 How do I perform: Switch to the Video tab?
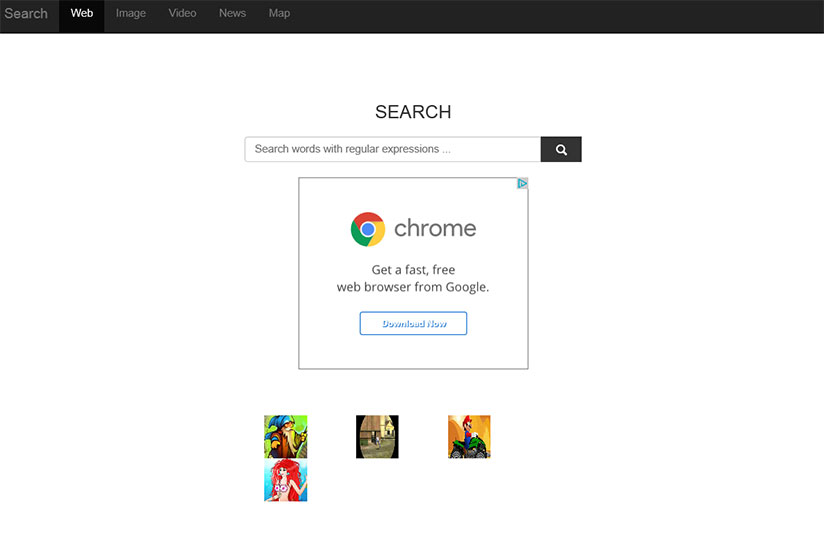pos(182,13)
